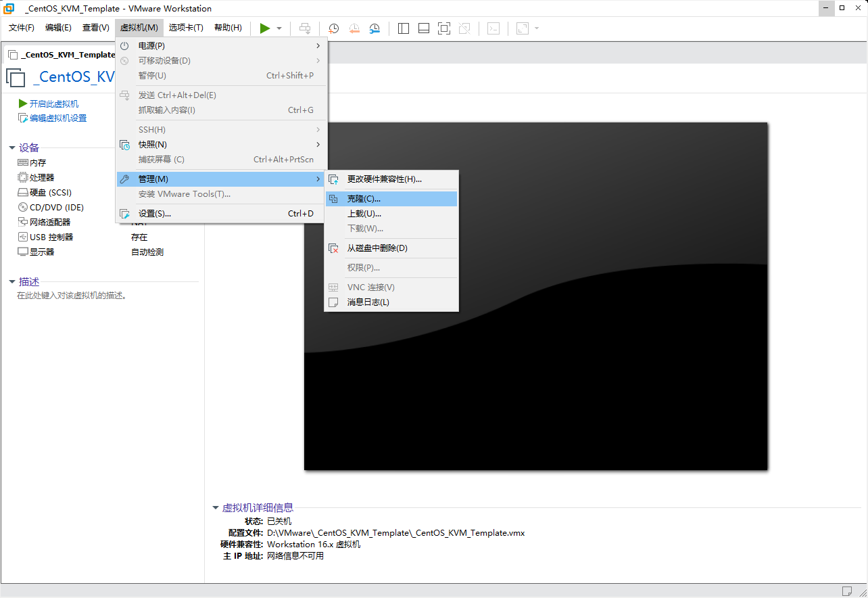Click the green power-on play toolbar button
This screenshot has width=868, height=598.
click(x=265, y=28)
